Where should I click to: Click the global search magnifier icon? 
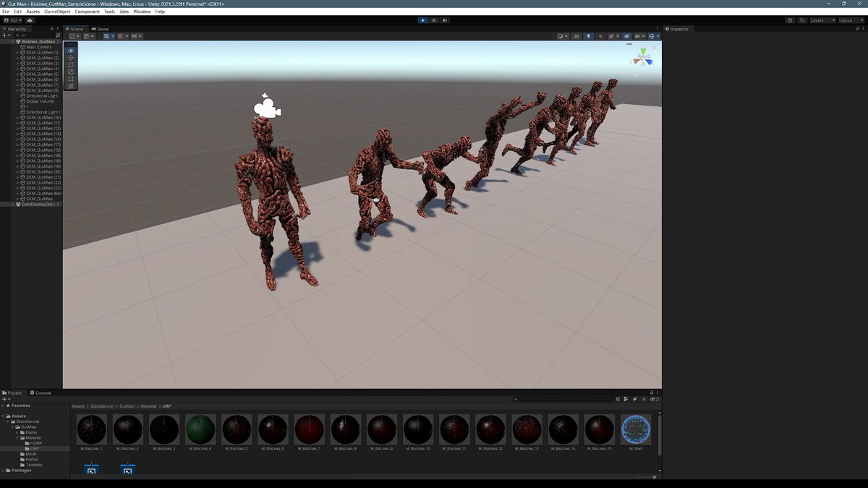(802, 20)
